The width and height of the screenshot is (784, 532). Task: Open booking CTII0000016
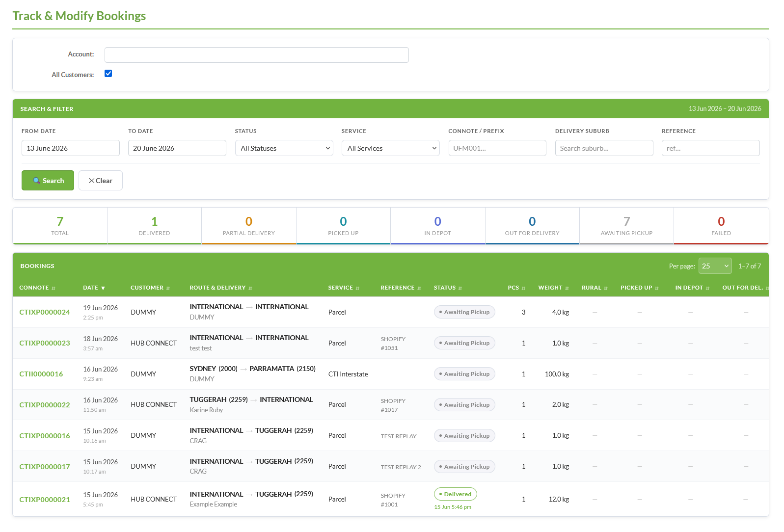pos(41,374)
